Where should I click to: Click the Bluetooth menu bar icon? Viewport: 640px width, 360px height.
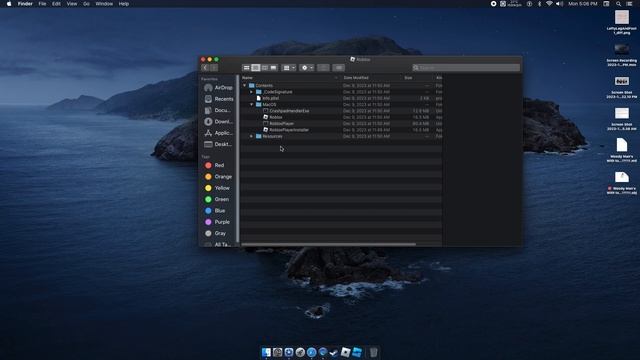point(539,4)
